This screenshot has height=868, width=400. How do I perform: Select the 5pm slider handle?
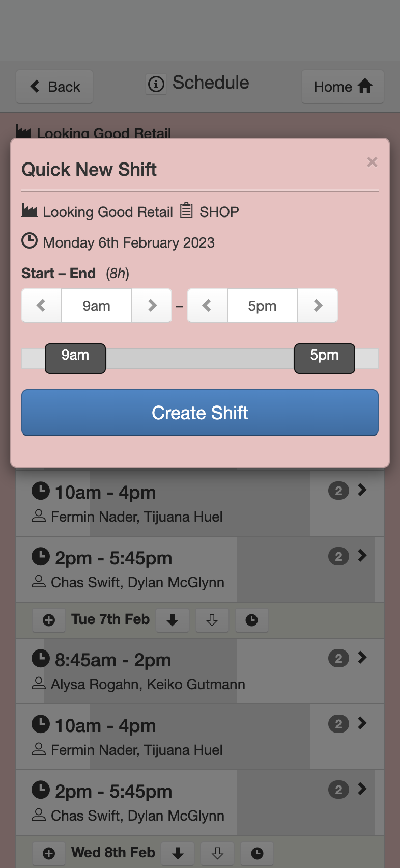click(x=325, y=359)
